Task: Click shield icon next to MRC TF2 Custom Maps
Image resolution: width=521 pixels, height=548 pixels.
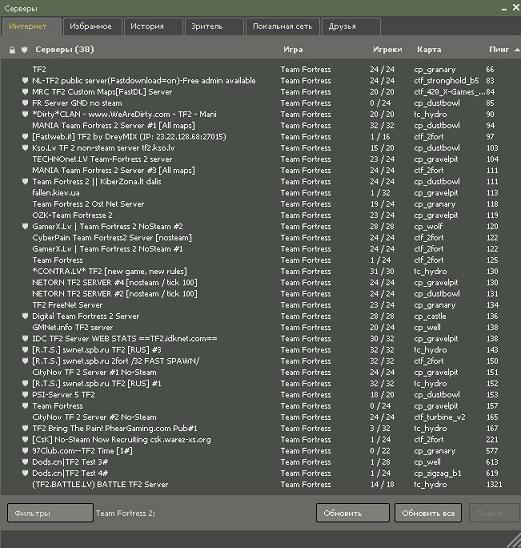Action: tap(25, 92)
